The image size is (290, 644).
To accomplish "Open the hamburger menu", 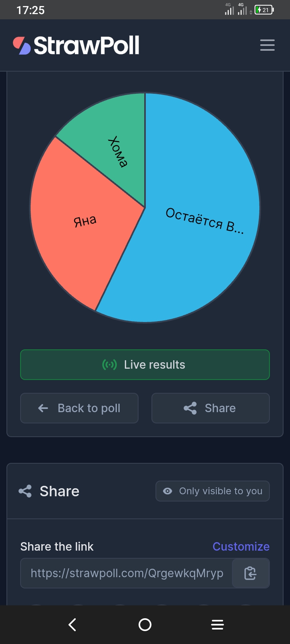I will click(x=267, y=45).
